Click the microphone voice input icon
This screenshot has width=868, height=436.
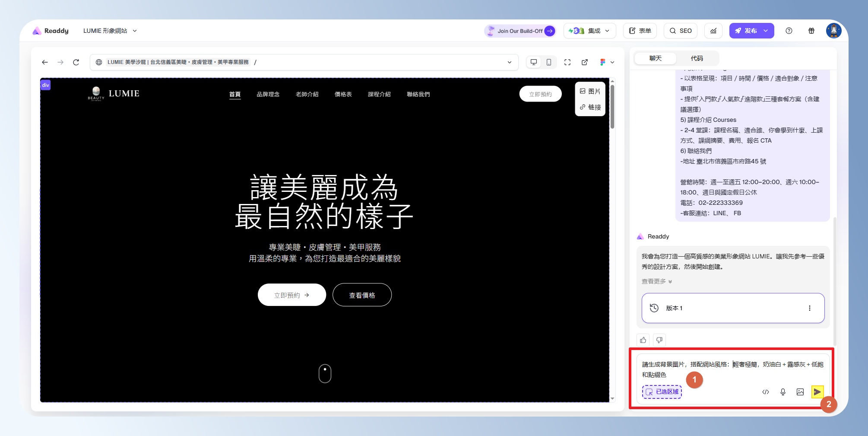click(x=783, y=392)
